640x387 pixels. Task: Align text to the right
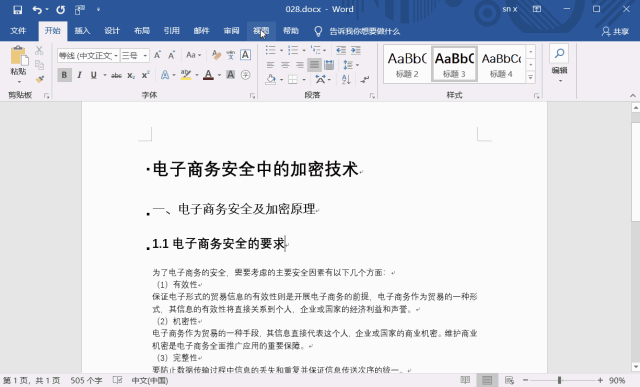(300, 65)
